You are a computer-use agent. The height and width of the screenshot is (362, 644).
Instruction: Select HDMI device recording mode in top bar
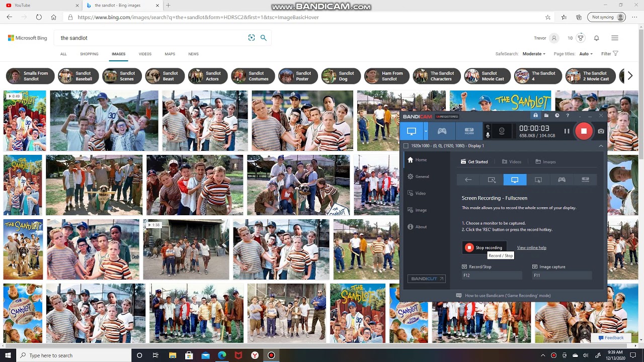(x=469, y=131)
